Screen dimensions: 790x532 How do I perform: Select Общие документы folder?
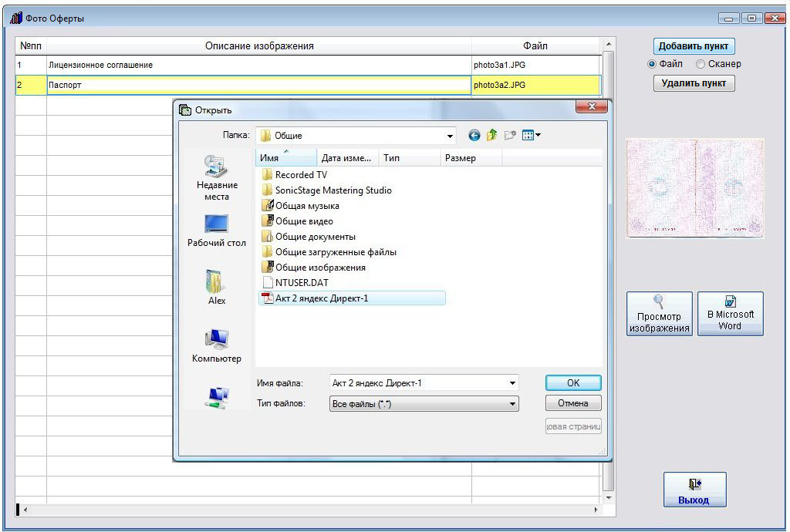(x=309, y=237)
